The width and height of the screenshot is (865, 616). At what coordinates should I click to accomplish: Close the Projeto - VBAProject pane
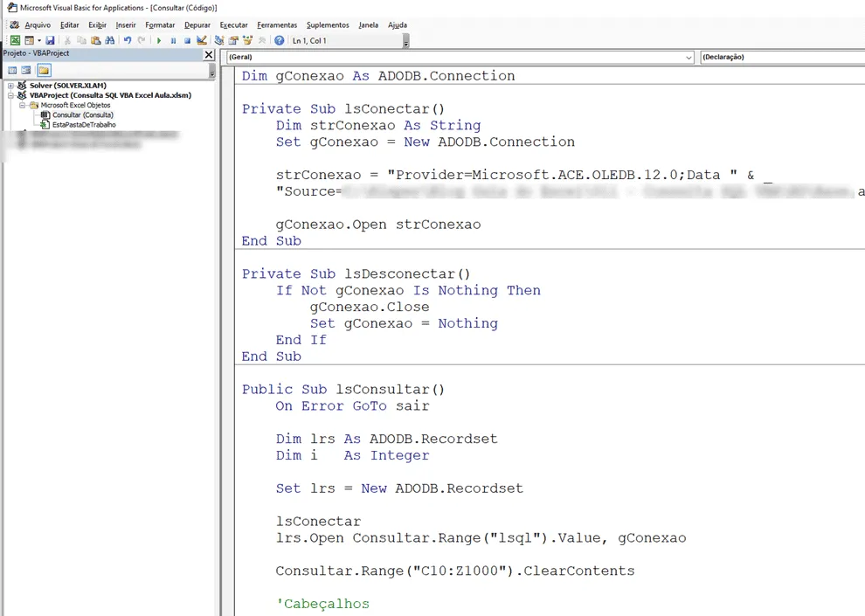[x=209, y=54]
